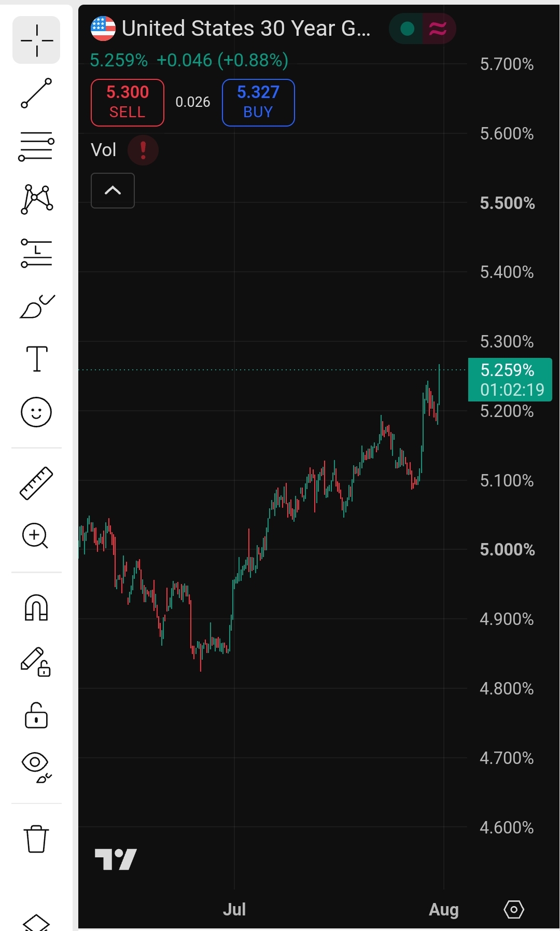Toggle lock all drawings
This screenshot has width=560, height=931.
[36, 716]
